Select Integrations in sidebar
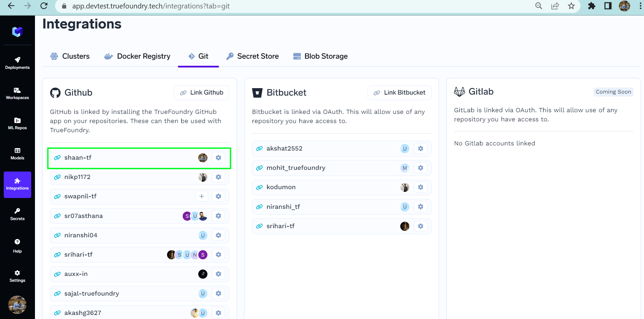 [x=17, y=184]
